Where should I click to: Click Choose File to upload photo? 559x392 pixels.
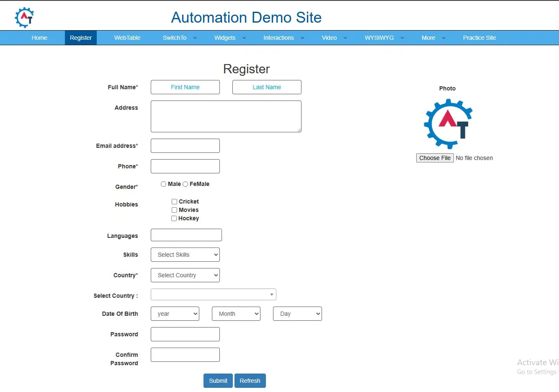coord(435,158)
